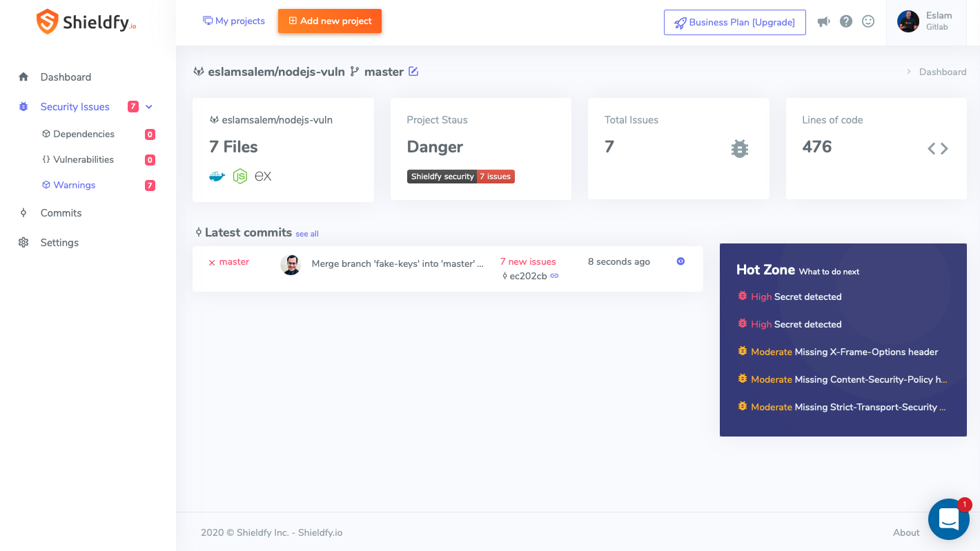This screenshot has height=551, width=980.
Task: Click the Eslam user avatar
Action: [x=908, y=21]
